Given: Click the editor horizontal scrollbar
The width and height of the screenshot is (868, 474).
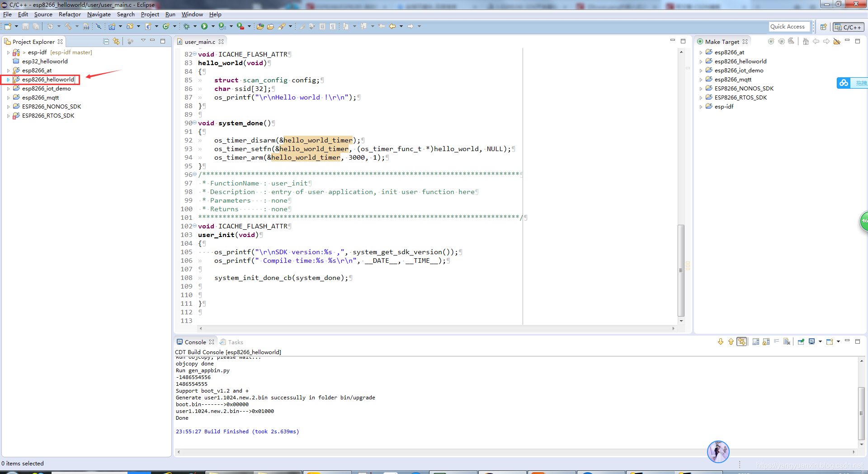Looking at the screenshot, I should point(436,328).
